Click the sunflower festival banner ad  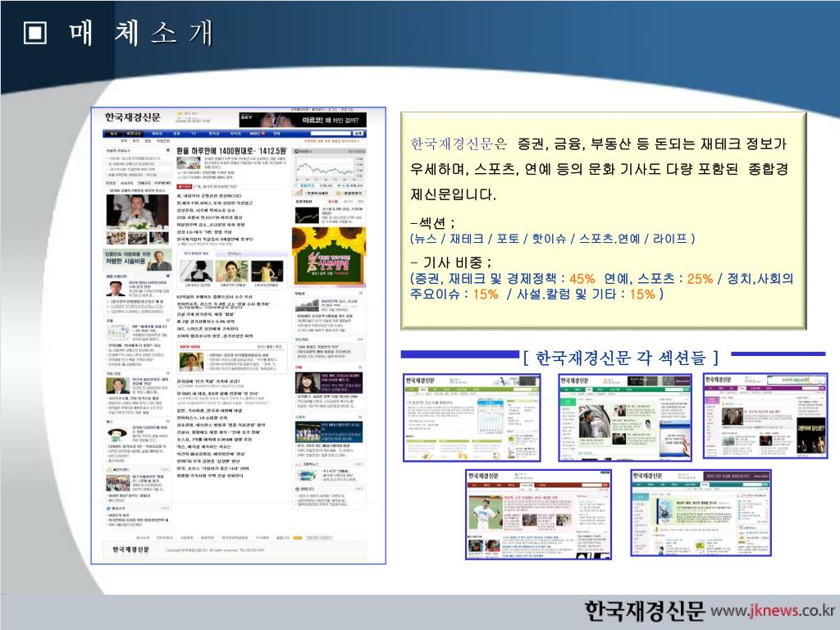click(x=329, y=256)
